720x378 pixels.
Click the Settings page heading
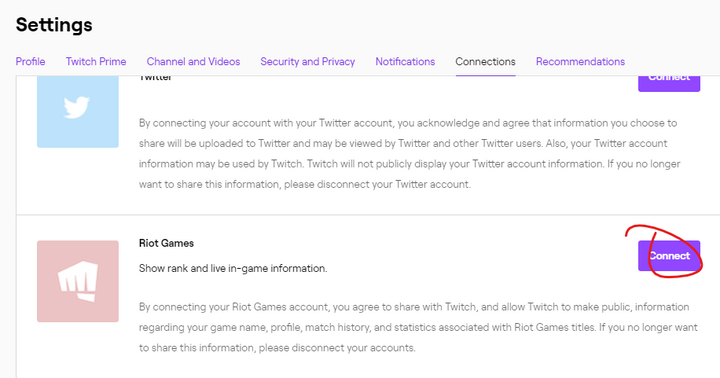[54, 25]
